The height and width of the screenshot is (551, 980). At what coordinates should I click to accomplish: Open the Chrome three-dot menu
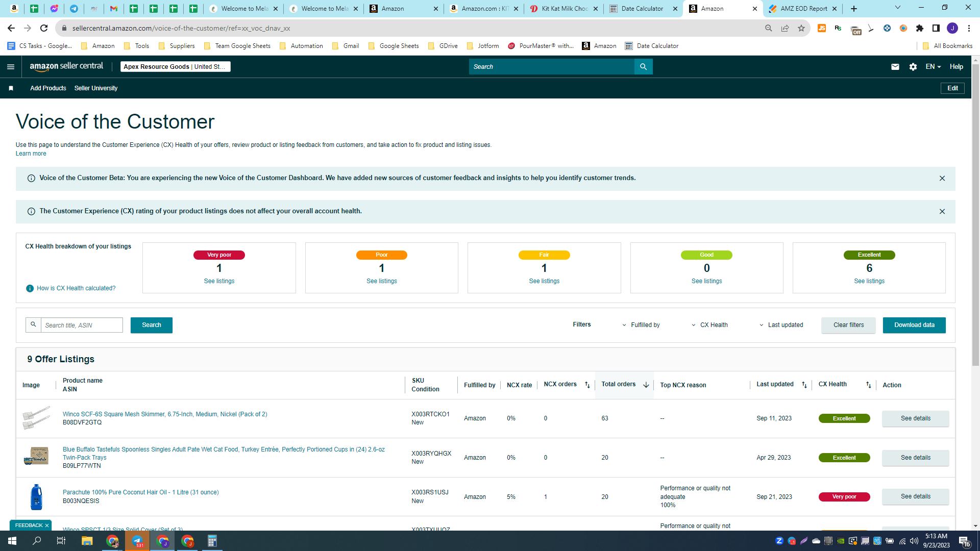[969, 28]
